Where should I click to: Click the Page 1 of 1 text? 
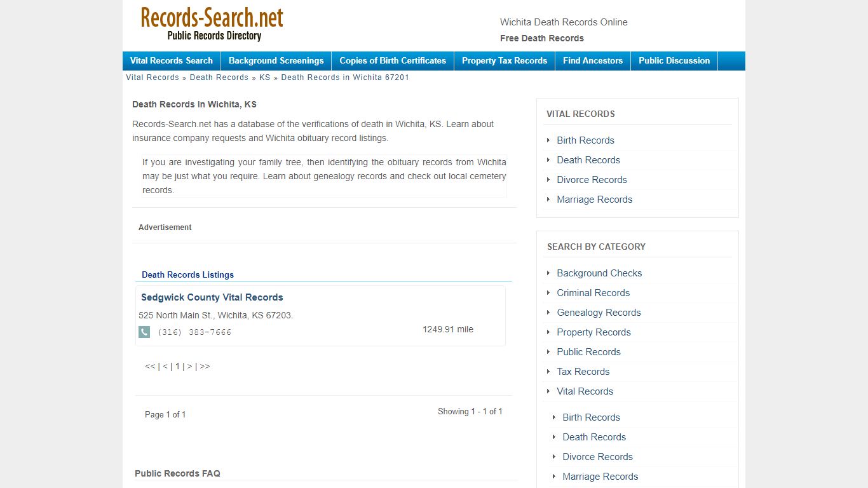pos(165,414)
